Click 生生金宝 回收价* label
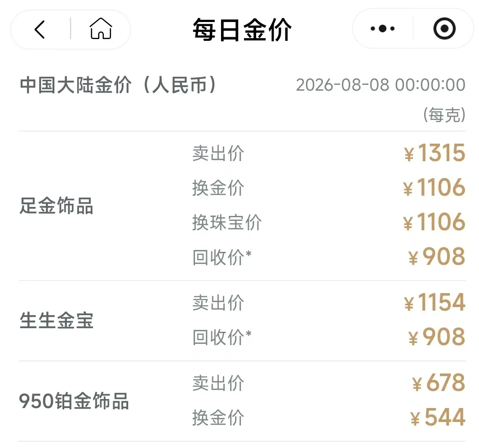This screenshot has height=448, width=479. (222, 337)
